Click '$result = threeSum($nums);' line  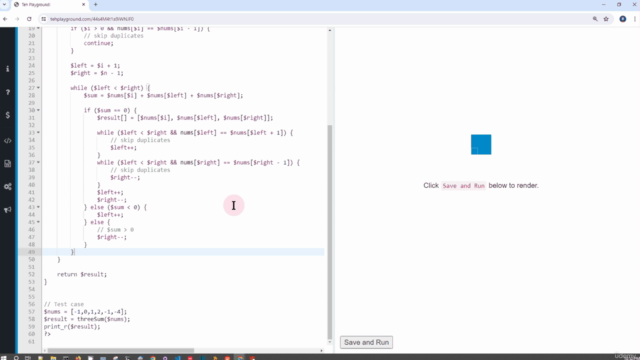pos(87,319)
